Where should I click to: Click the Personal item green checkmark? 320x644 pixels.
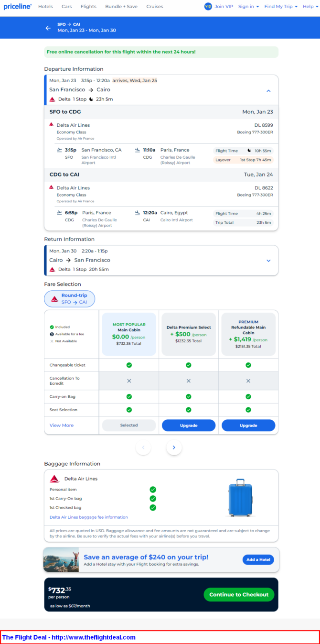pos(153,490)
